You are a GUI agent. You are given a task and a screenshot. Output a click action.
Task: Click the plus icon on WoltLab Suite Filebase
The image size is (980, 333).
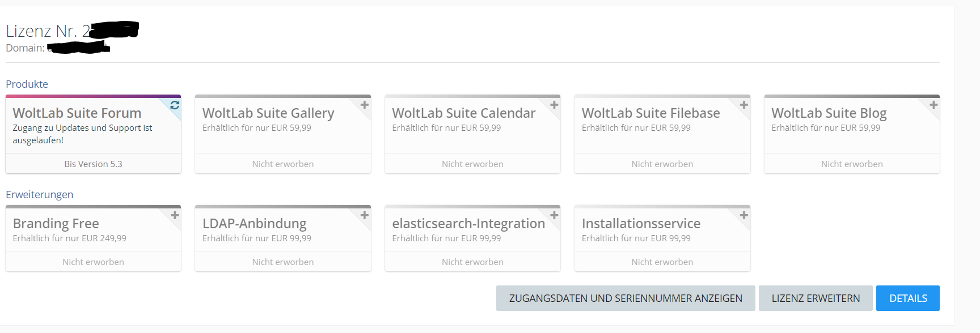tap(744, 105)
